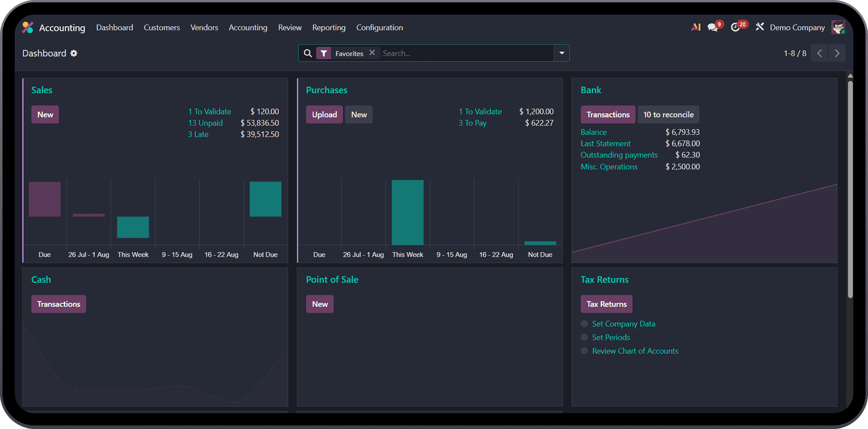Remove the Favorites filter tag
868x429 pixels.
tap(372, 53)
